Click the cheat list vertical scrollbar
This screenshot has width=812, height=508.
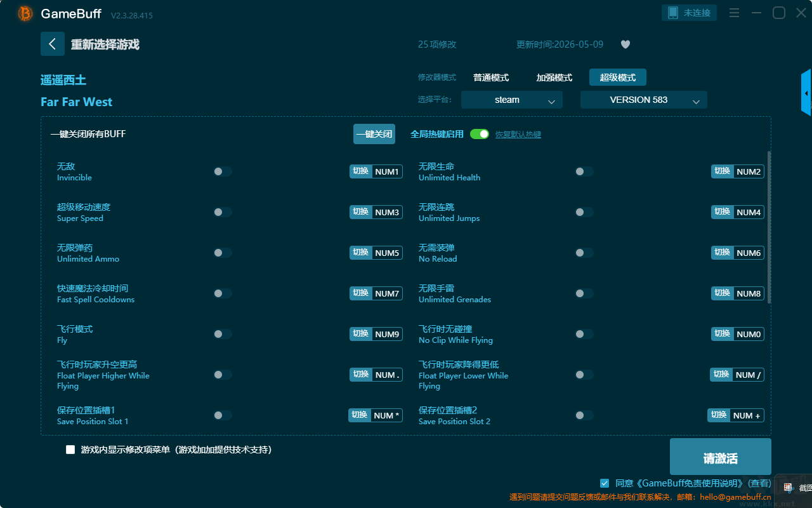[x=769, y=227]
